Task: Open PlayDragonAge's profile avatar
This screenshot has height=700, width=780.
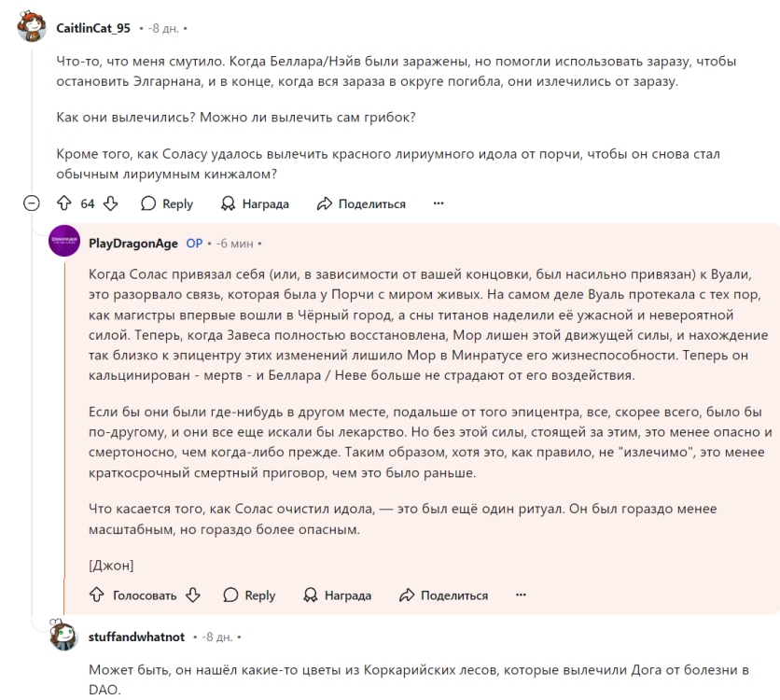Action: tap(63, 241)
